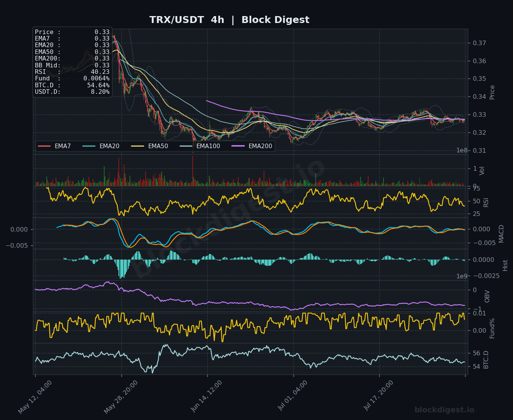Click the 0.31 price axis tick
The image size is (513, 420).
[479, 150]
